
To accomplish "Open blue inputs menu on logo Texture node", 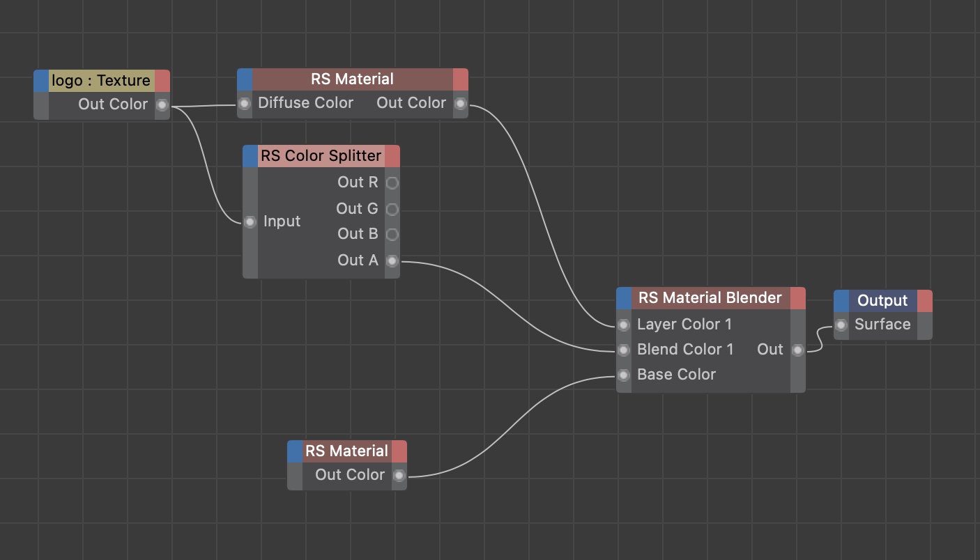I will pyautogui.click(x=41, y=81).
